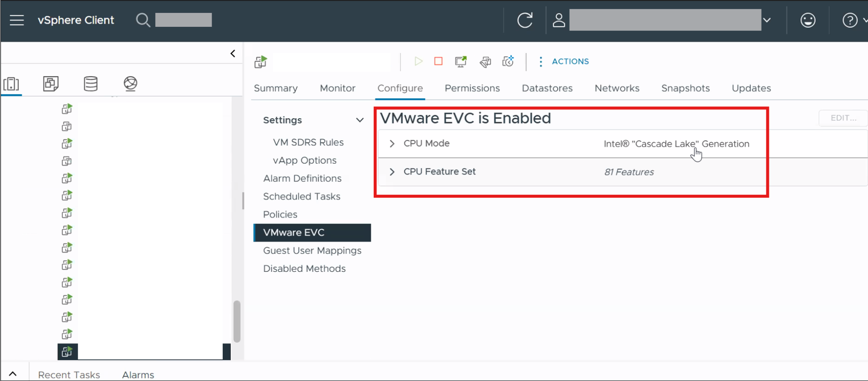The height and width of the screenshot is (381, 868).
Task: Open the Monitor tab
Action: [x=337, y=88]
